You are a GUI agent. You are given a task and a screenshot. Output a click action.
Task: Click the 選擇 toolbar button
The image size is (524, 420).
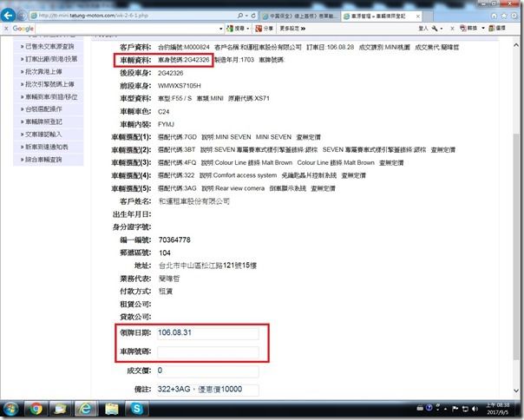point(497,28)
